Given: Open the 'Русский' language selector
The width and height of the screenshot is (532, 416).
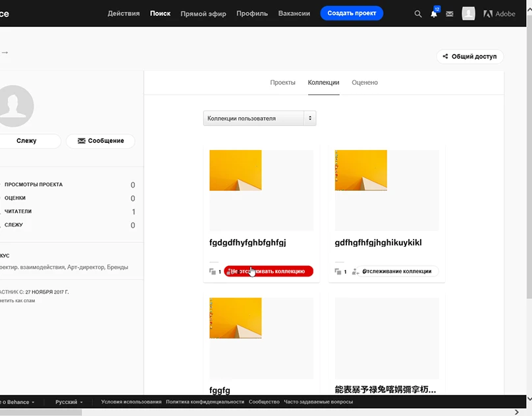Looking at the screenshot, I should (68, 402).
